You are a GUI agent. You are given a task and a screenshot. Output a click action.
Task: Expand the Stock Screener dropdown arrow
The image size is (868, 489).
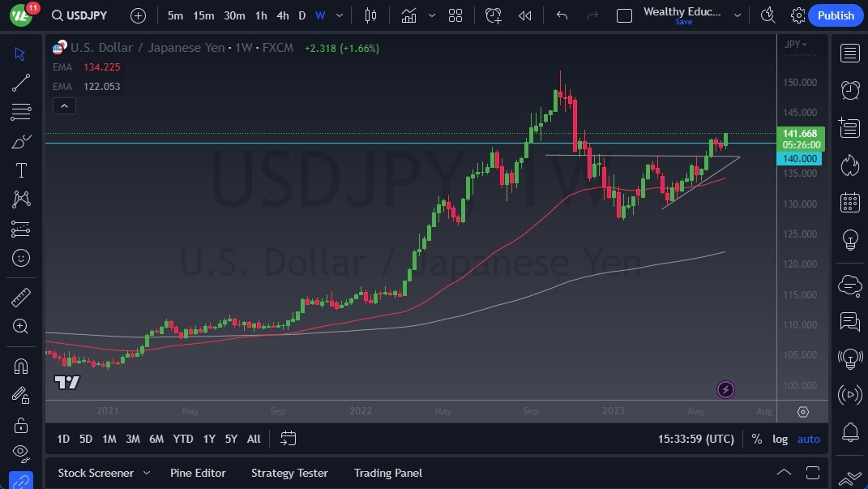pos(147,473)
